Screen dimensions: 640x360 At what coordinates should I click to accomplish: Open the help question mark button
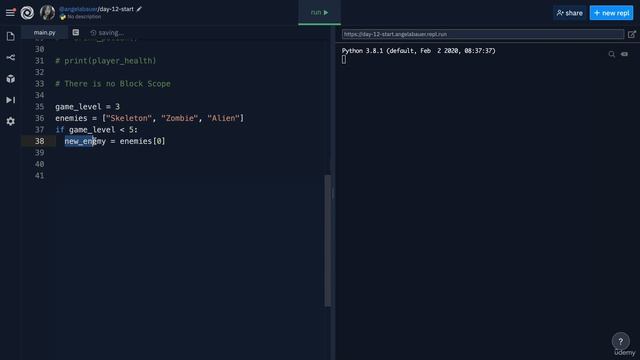tap(620, 341)
